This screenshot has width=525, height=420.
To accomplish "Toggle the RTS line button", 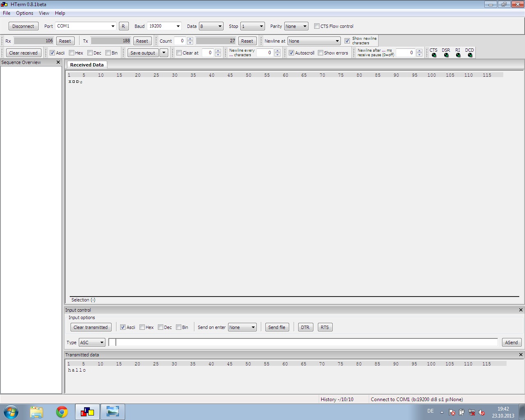I will 325,327.
